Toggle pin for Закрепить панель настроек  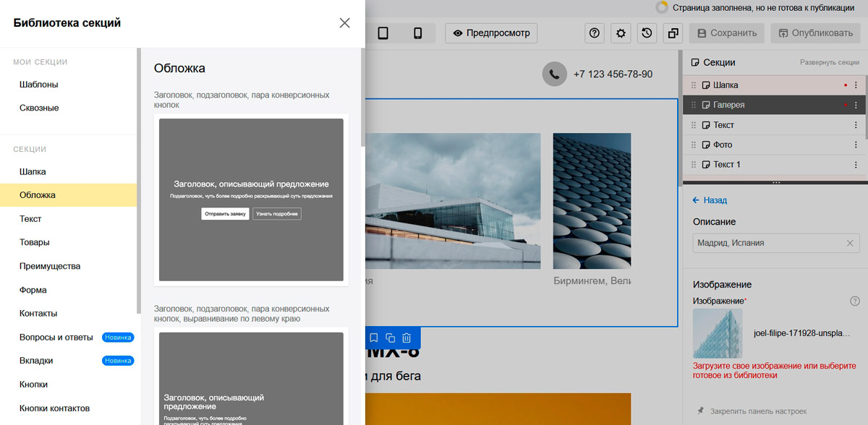click(700, 411)
